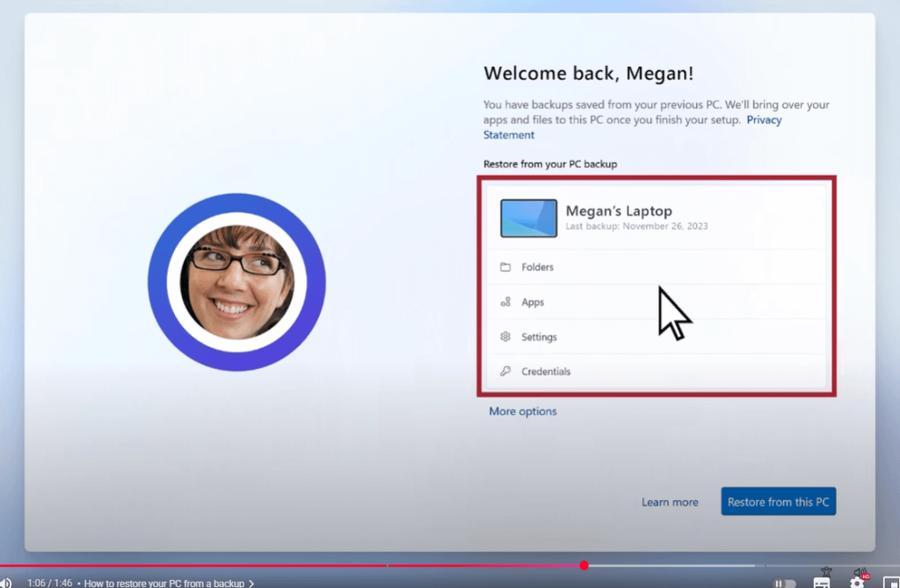Click the red playhead dot on progress bar
This screenshot has height=588, width=900.
[x=584, y=565]
